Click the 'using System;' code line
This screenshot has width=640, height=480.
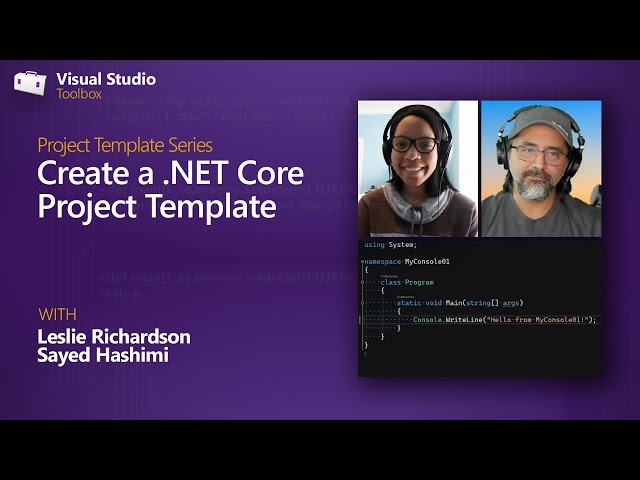[390, 245]
